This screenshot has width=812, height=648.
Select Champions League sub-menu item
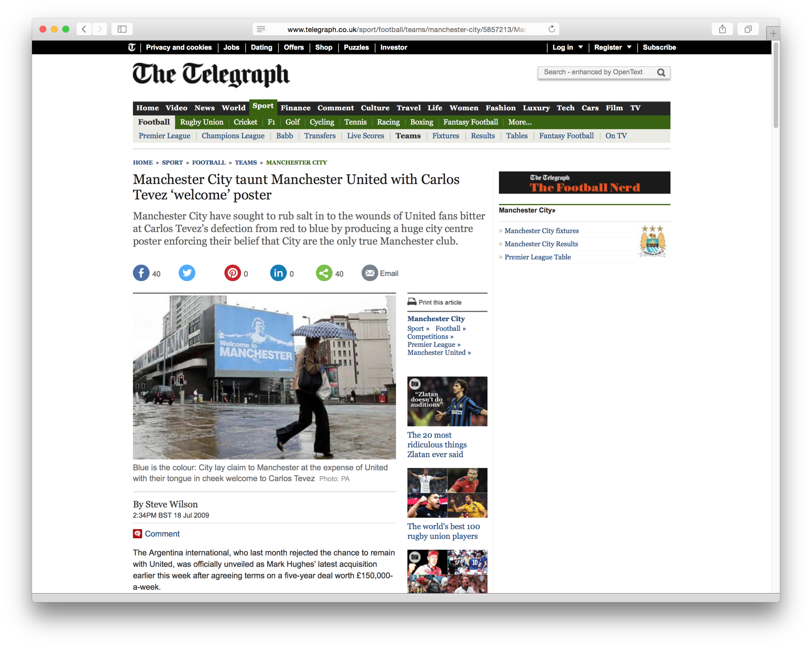(x=233, y=136)
